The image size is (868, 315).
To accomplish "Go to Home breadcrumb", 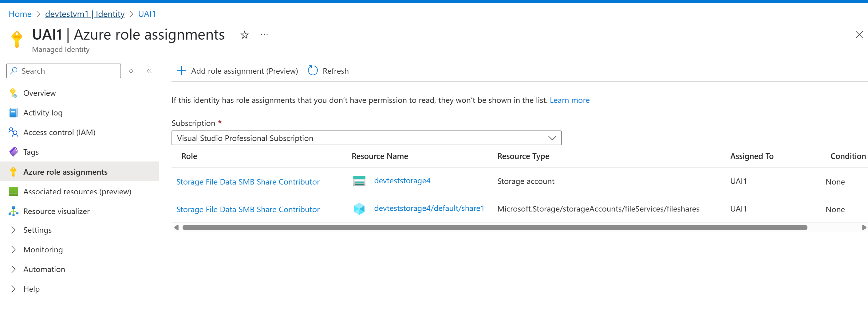I will (x=20, y=14).
